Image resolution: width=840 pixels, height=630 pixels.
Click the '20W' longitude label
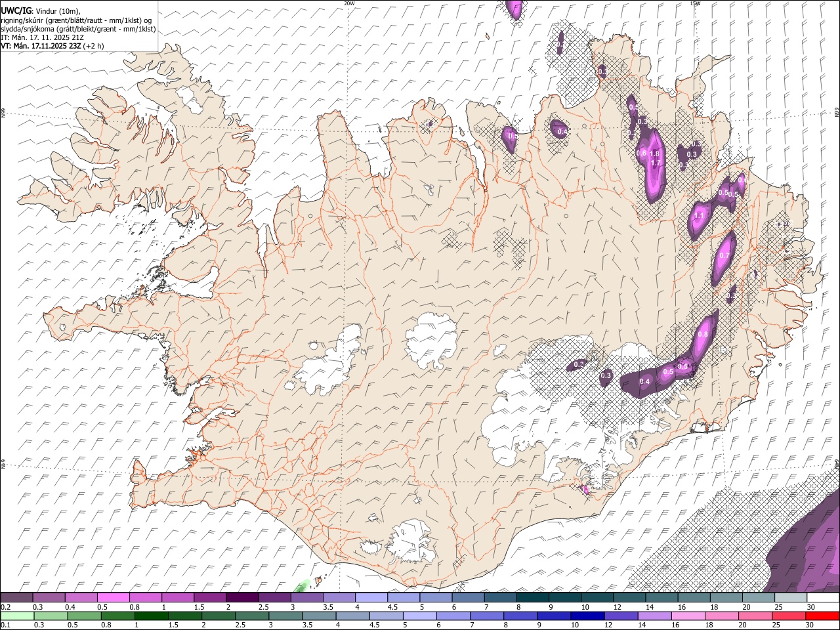pos(349,3)
